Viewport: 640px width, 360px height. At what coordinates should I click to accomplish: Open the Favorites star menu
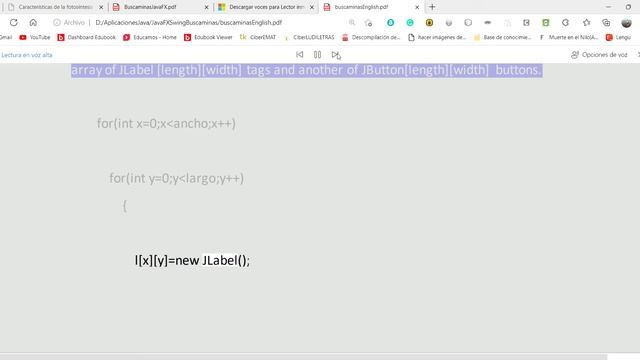click(587, 23)
